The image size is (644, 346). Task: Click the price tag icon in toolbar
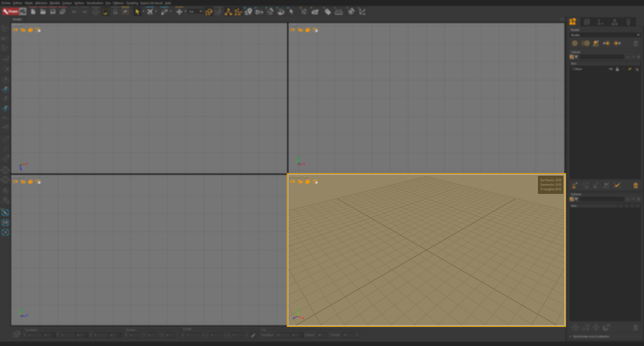[x=327, y=12]
